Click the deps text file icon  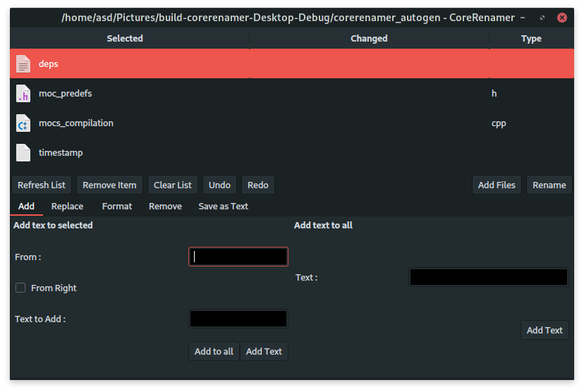23,63
